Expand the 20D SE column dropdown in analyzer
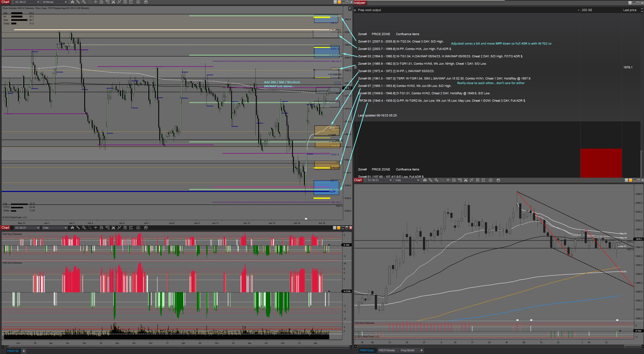644x354 pixels. (x=577, y=10)
